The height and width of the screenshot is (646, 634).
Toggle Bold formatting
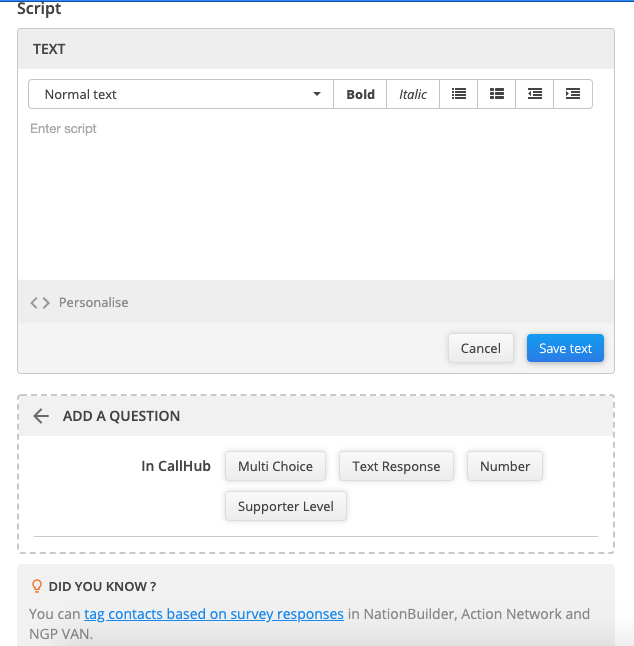[x=360, y=94]
